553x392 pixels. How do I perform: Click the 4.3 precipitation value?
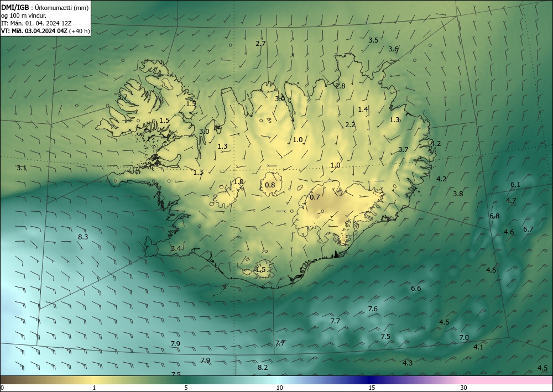pyautogui.click(x=408, y=363)
